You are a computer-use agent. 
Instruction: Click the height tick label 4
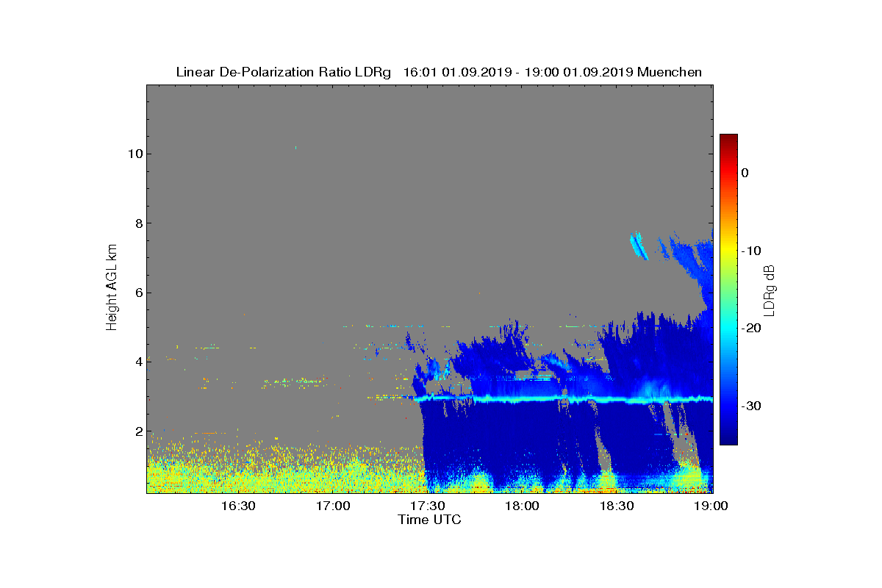(x=138, y=362)
